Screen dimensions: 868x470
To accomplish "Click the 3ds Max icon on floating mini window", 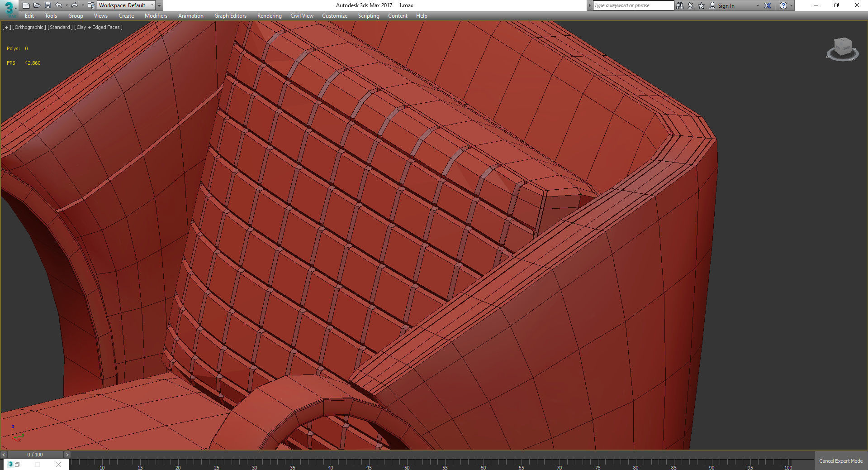I will (x=11, y=464).
